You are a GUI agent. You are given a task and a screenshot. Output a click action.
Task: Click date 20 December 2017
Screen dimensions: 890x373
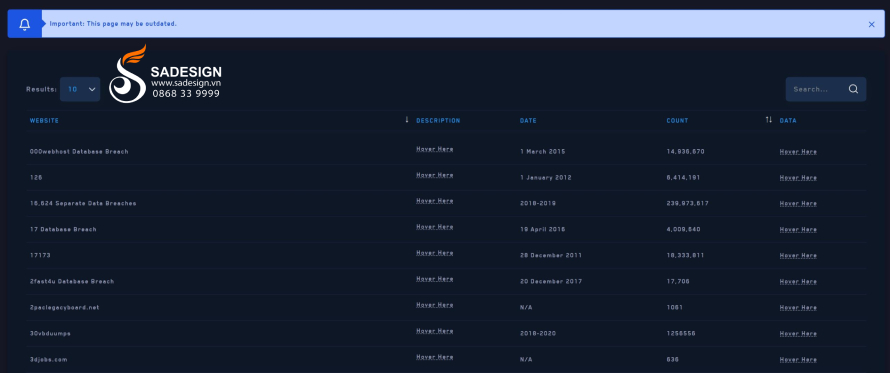pyautogui.click(x=551, y=282)
